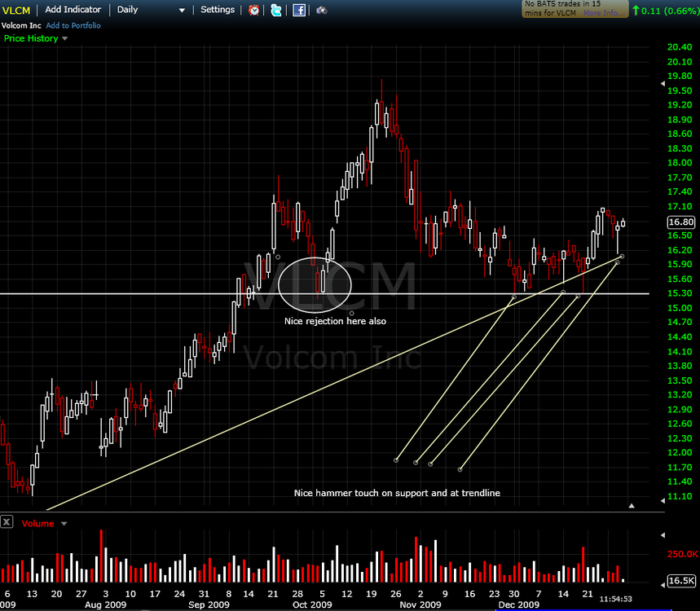Click the scale arrow beside the 11.10 price
Screen dimensions: 700x611
(663, 501)
